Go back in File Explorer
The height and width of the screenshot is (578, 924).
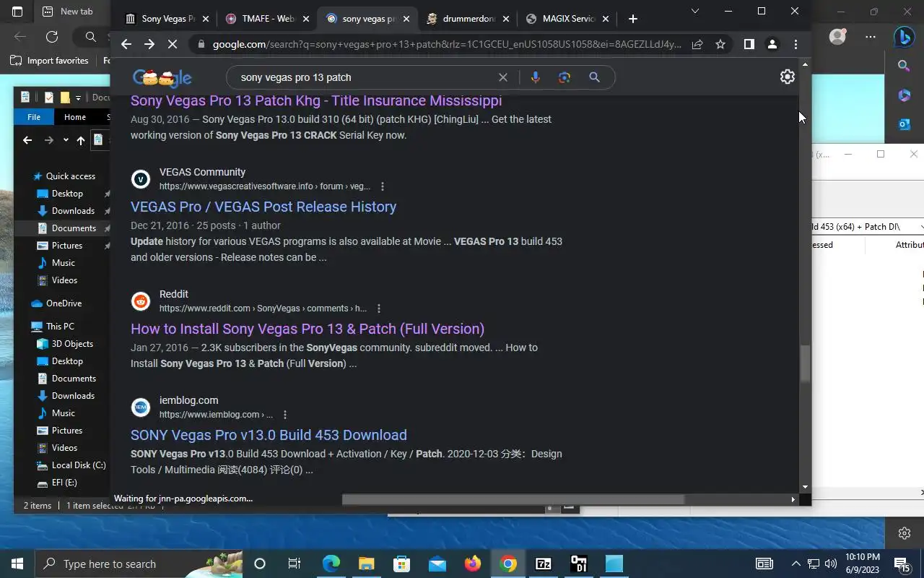pos(27,140)
